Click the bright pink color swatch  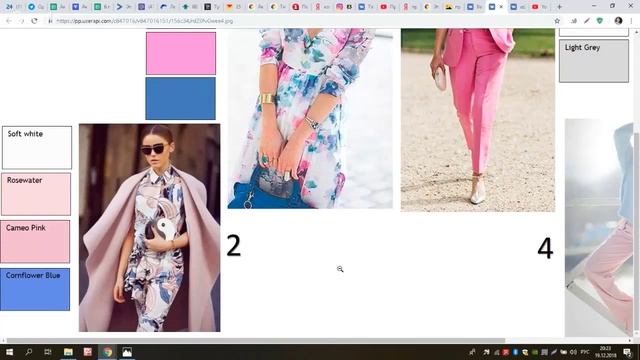click(181, 53)
